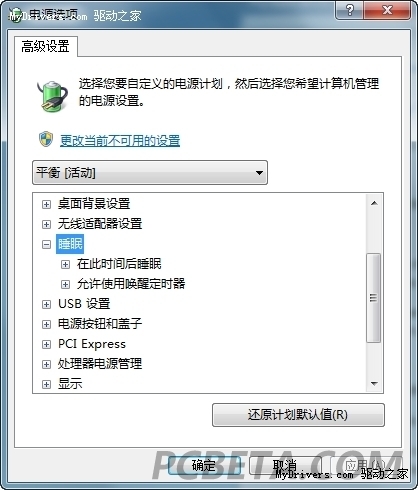Select the 显示 tree item
The image size is (418, 490).
coord(70,384)
